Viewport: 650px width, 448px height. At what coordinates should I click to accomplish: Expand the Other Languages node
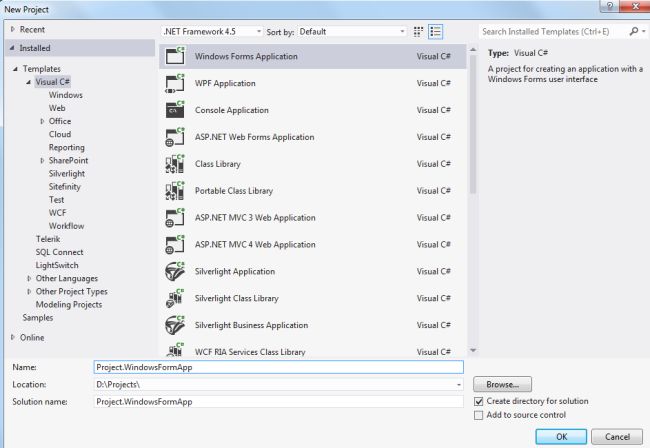pyautogui.click(x=29, y=278)
